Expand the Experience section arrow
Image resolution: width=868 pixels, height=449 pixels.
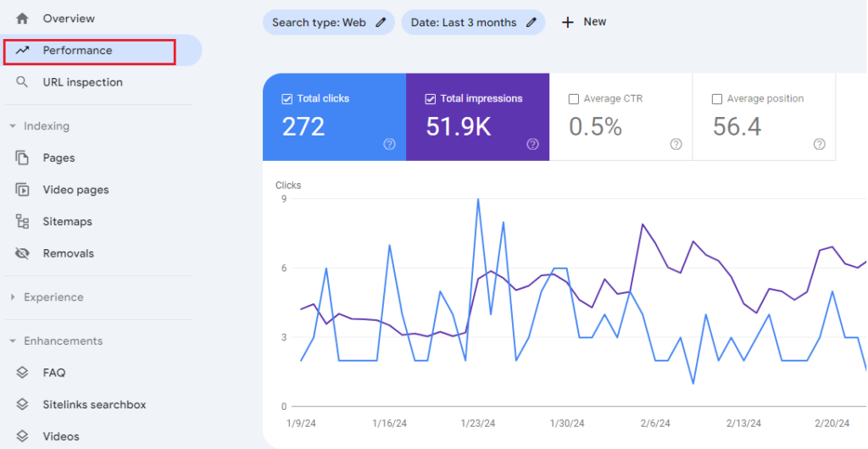13,297
